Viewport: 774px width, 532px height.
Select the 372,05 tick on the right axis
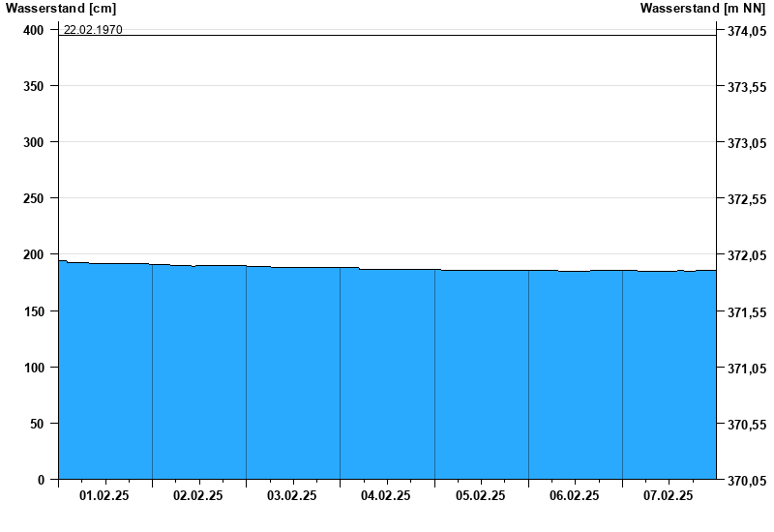(744, 256)
